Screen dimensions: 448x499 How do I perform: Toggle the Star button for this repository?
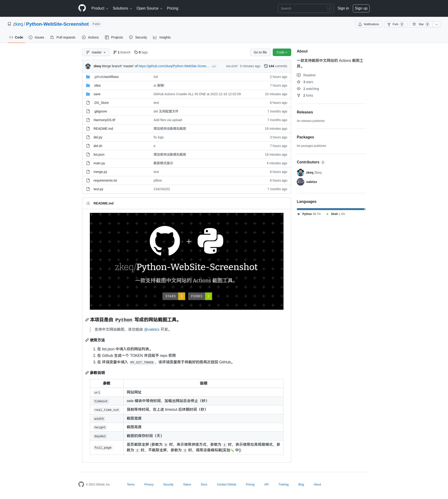click(x=421, y=24)
